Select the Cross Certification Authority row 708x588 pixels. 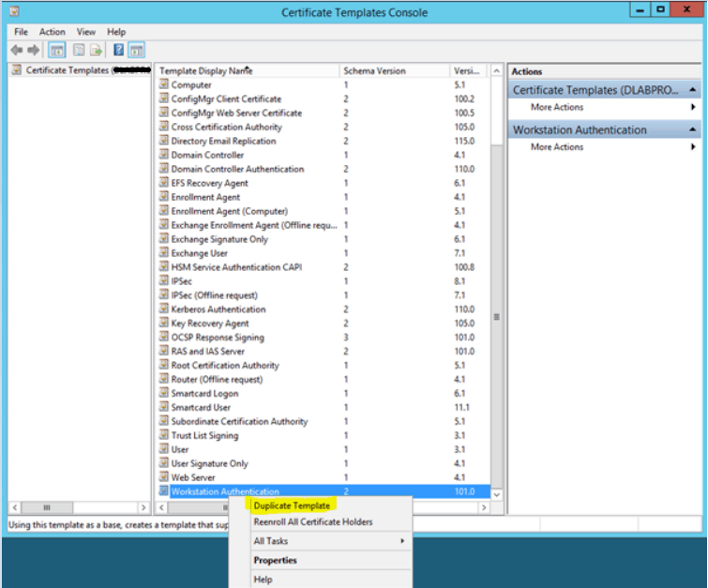(x=324, y=127)
